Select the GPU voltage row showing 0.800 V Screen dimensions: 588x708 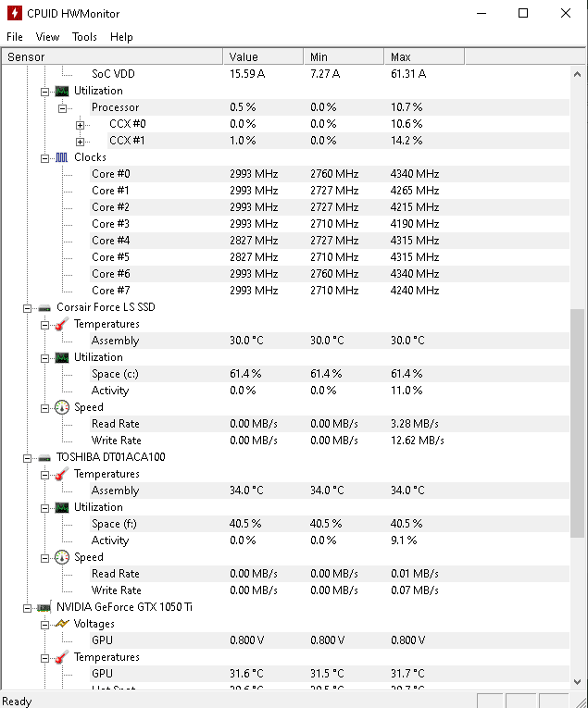pos(330,640)
